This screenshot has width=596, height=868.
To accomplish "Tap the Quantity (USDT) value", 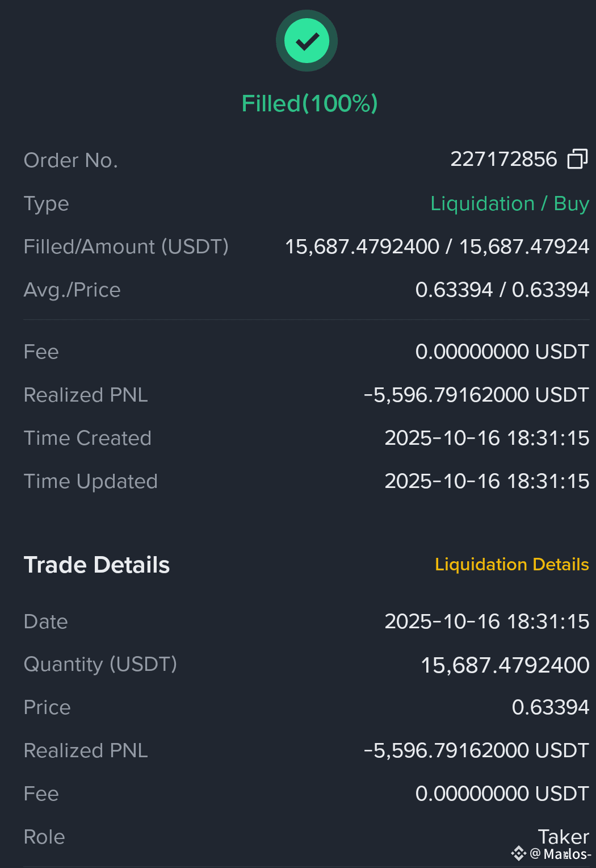I will click(505, 665).
